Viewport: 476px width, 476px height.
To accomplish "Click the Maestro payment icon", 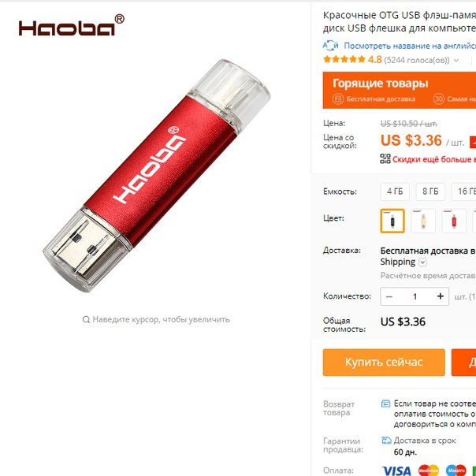I will coord(456,470).
